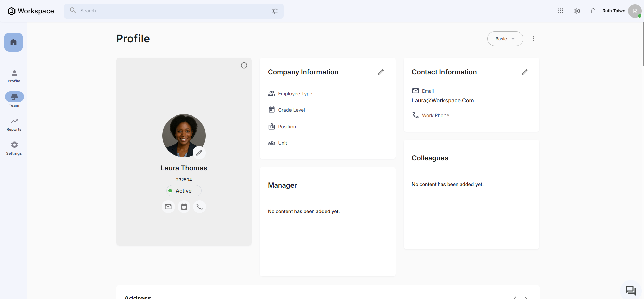Open Settings from the left sidebar
The image size is (644, 299).
[x=14, y=148]
